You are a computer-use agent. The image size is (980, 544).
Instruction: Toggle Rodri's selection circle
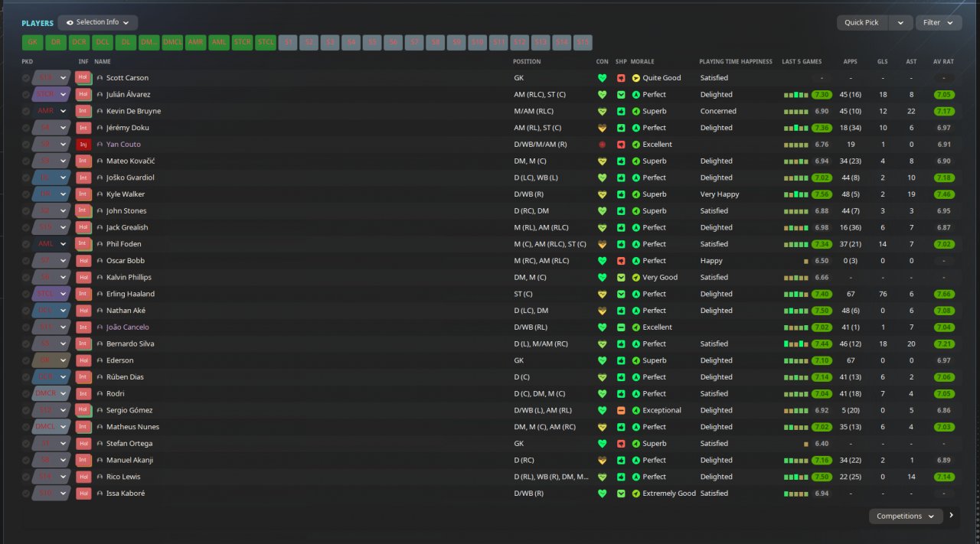[26, 393]
